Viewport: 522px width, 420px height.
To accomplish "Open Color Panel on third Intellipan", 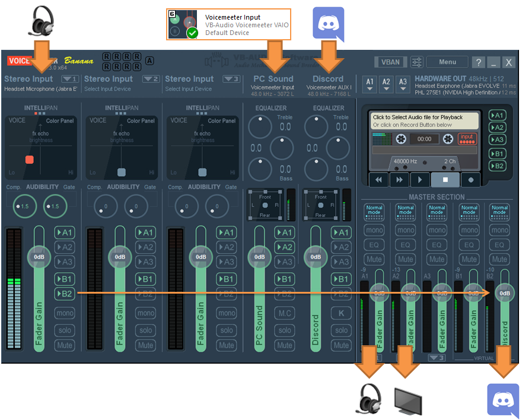I will coord(222,121).
